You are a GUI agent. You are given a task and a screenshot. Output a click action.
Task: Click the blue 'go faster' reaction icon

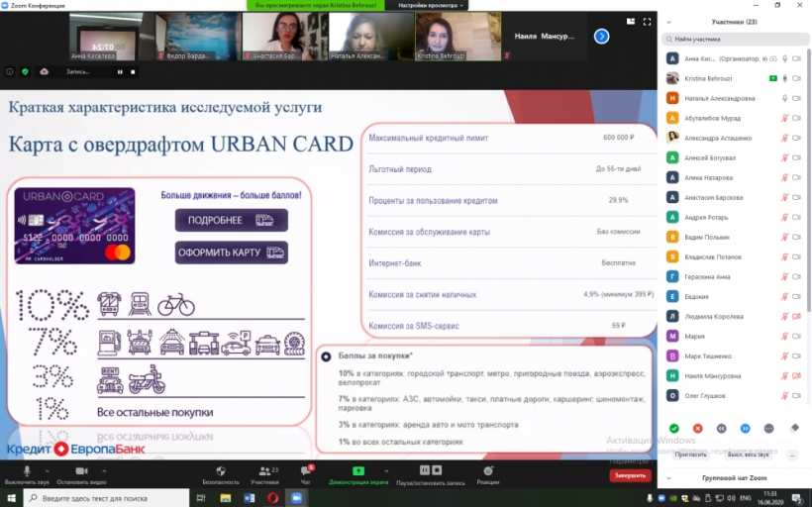click(746, 429)
